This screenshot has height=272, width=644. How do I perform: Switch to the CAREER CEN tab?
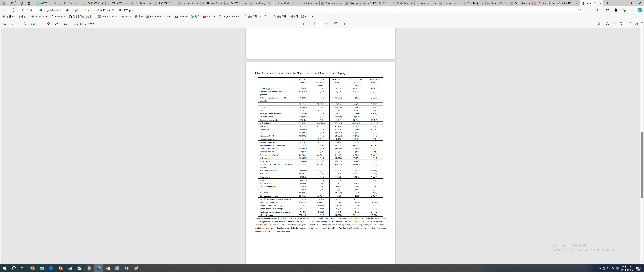[x=236, y=3]
